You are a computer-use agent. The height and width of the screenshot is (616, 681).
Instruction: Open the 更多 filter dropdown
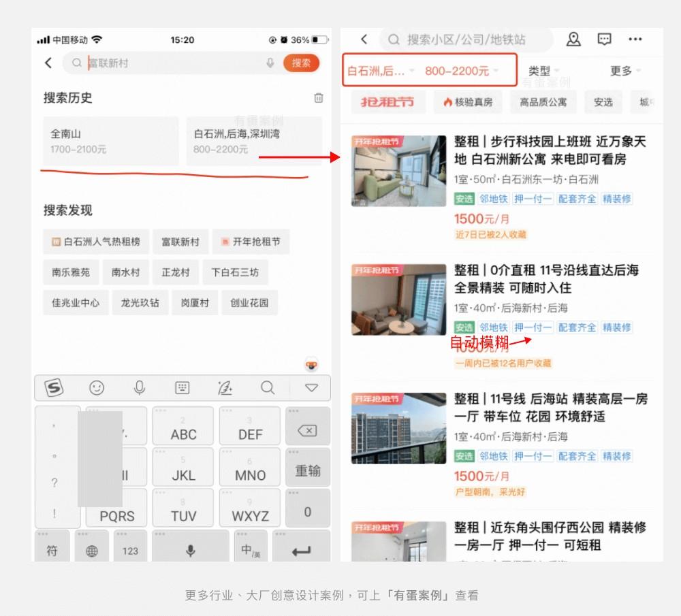625,71
